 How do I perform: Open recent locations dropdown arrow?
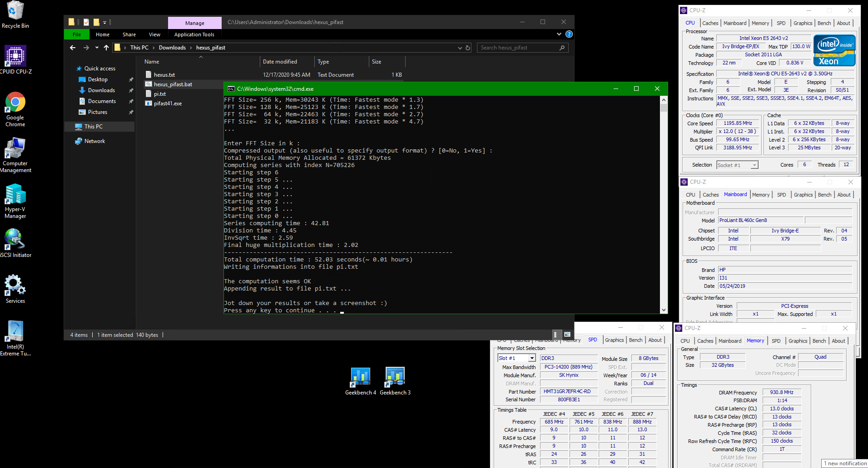(97, 48)
